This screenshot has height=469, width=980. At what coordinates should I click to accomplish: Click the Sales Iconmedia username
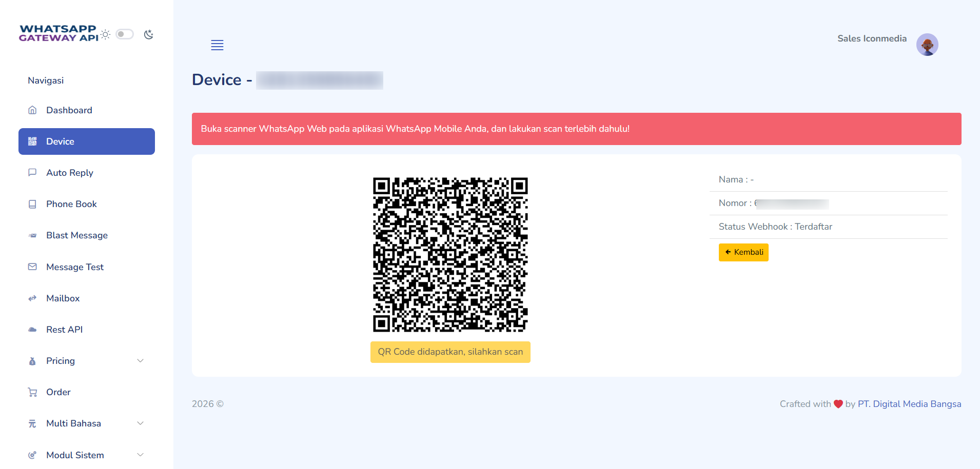click(872, 38)
